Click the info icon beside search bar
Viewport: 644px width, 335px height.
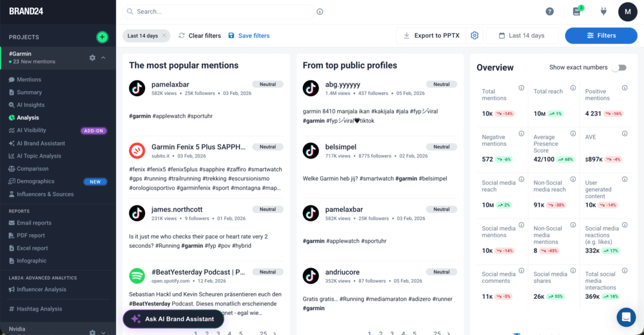point(320,12)
